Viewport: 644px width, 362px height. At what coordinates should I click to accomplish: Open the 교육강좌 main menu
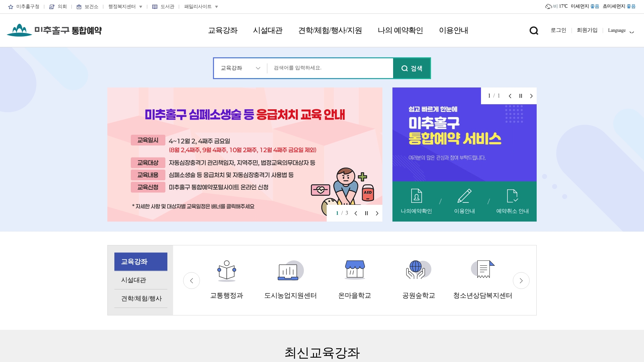[x=223, y=31]
